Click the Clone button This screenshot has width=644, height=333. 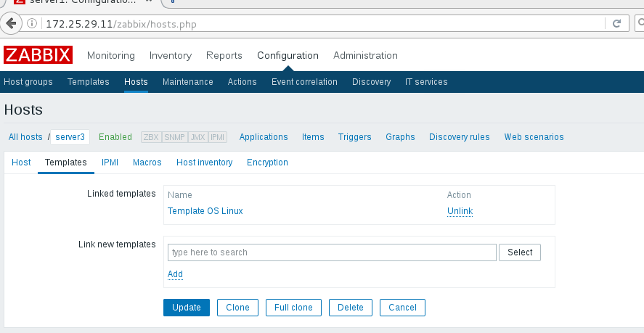point(238,308)
